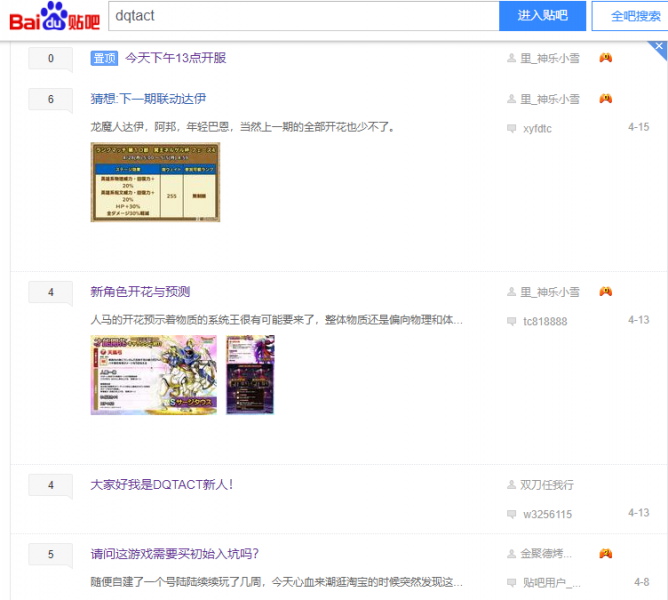Click date 4-13 beside w3256115
The image size is (668, 600).
[639, 513]
